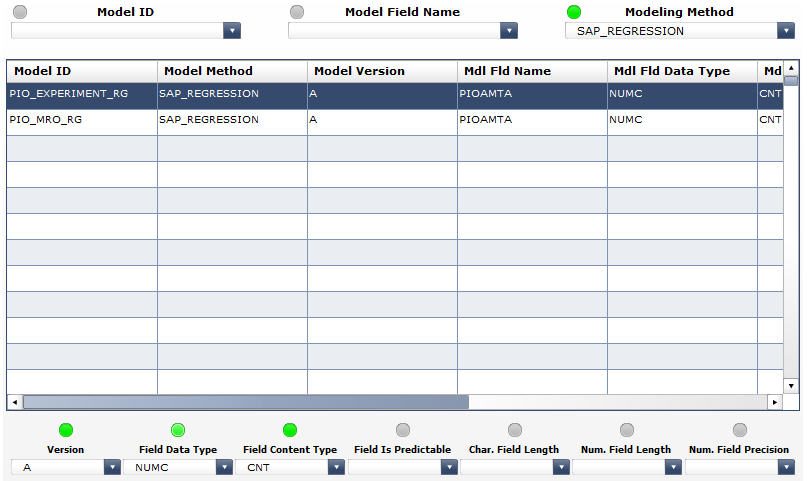Sort by the Mdl Fld Name column header

532,71
